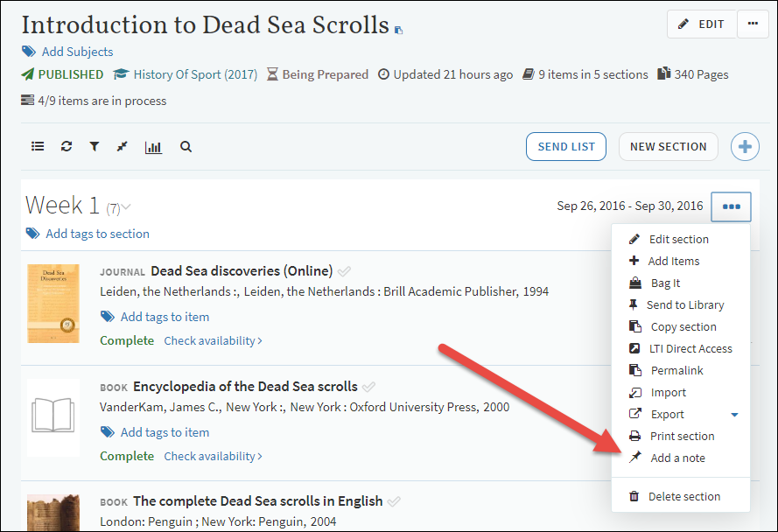This screenshot has width=778, height=532.
Task: Click the Add Subjects link
Action: [x=77, y=52]
